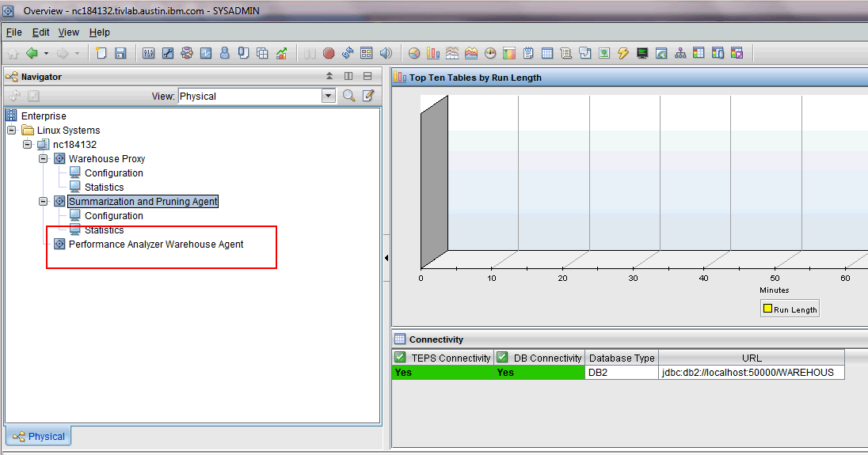This screenshot has height=455, width=868.
Task: Save the workspace with the floppy disk icon
Action: 120,53
